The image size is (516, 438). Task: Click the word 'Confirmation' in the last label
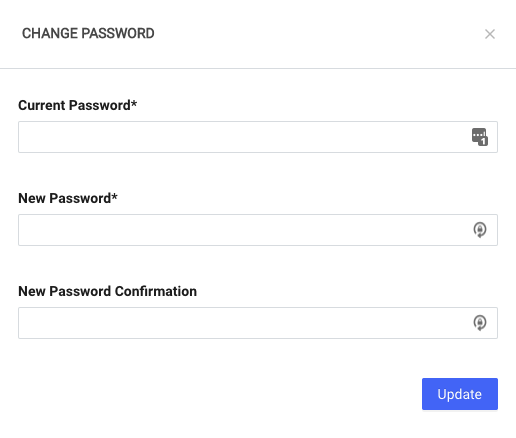click(156, 291)
